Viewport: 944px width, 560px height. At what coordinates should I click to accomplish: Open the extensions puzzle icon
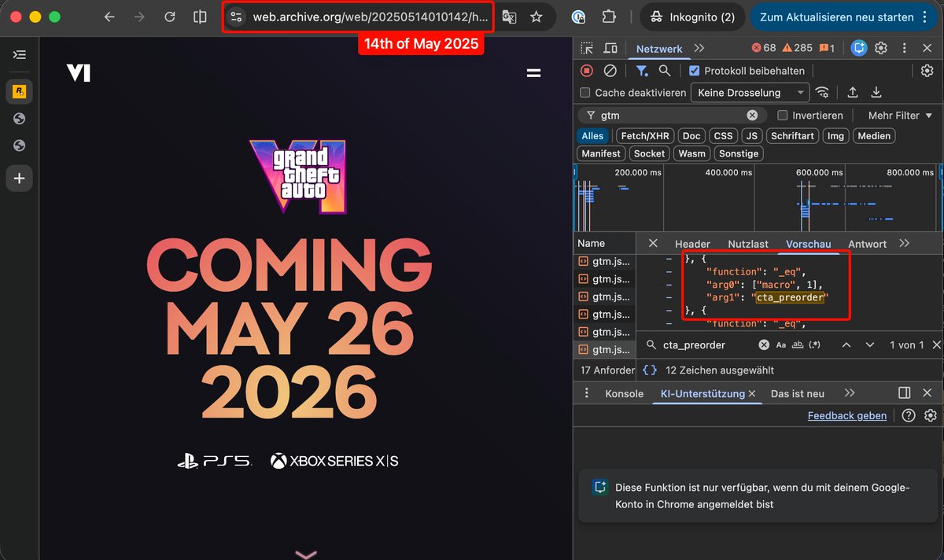coord(609,17)
